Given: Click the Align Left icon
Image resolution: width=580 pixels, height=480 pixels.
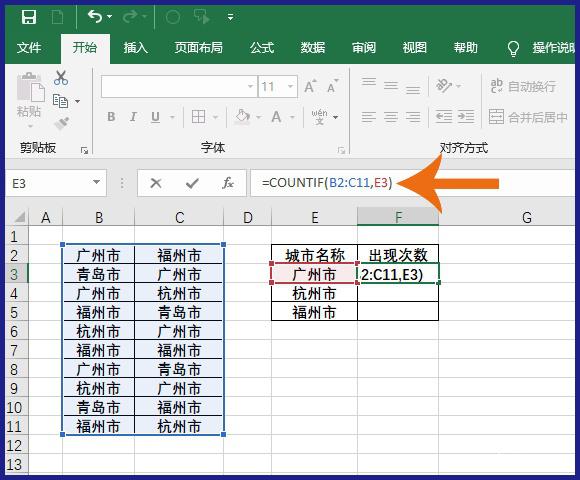Looking at the screenshot, I should (369, 117).
